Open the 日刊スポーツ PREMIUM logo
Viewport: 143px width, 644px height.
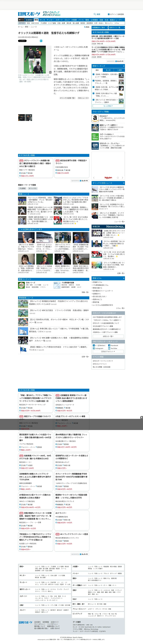(95, 146)
